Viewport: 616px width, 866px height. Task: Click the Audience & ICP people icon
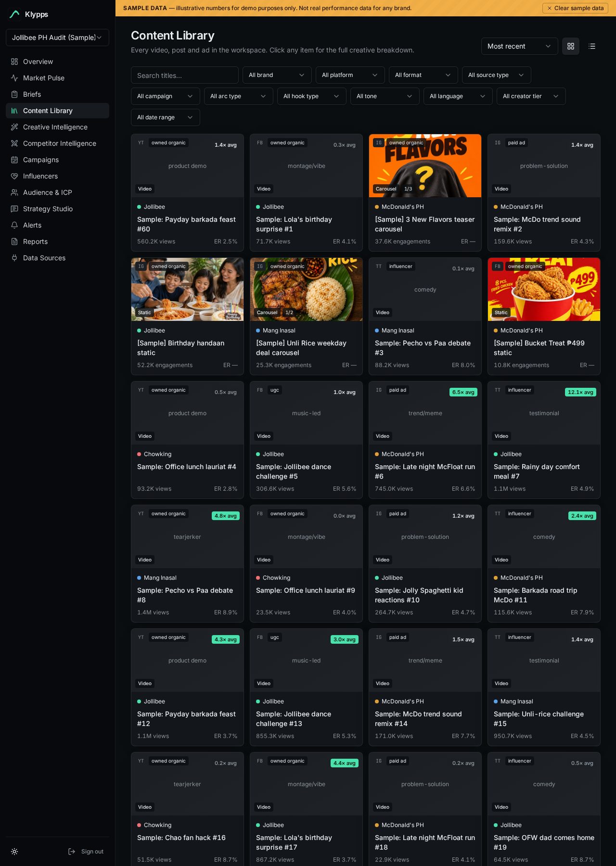(14, 192)
